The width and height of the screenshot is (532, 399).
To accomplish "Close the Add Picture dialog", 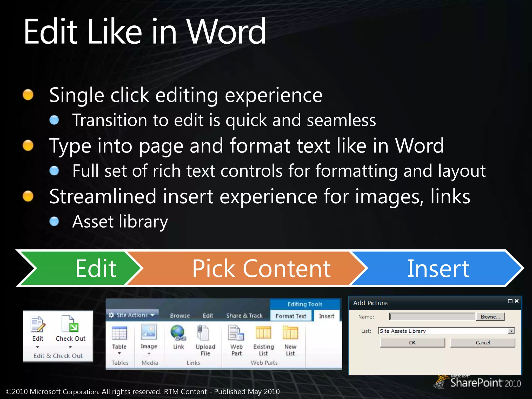I will tap(517, 301).
